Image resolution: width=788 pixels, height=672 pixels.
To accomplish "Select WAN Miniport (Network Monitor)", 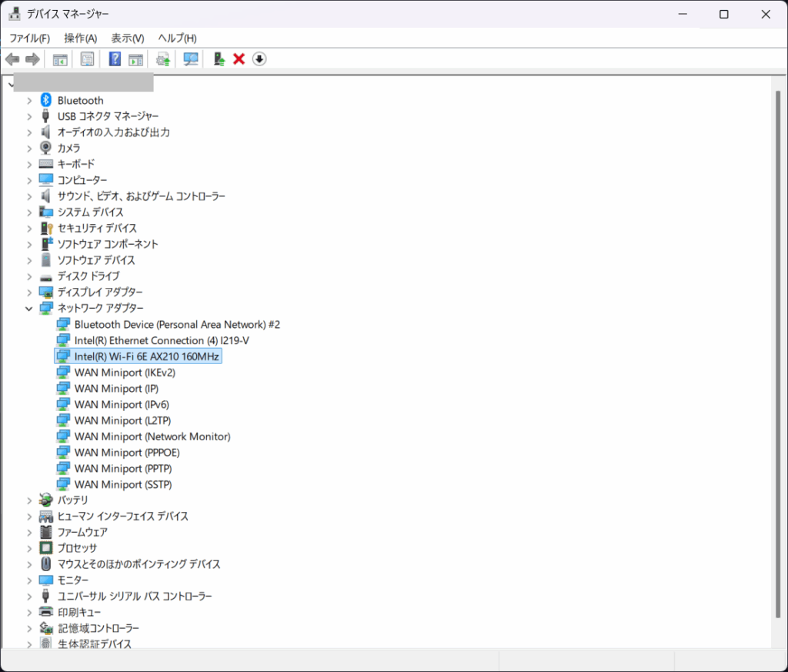I will [x=152, y=436].
